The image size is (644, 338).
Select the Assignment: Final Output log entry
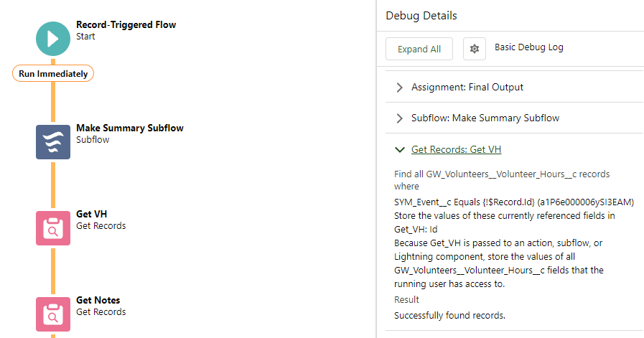514,87
